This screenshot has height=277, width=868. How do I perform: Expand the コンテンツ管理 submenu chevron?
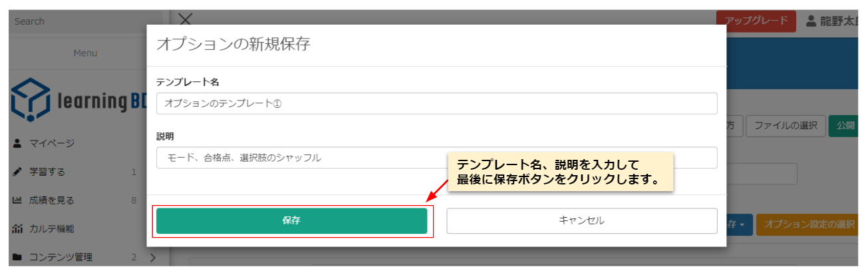tap(152, 258)
